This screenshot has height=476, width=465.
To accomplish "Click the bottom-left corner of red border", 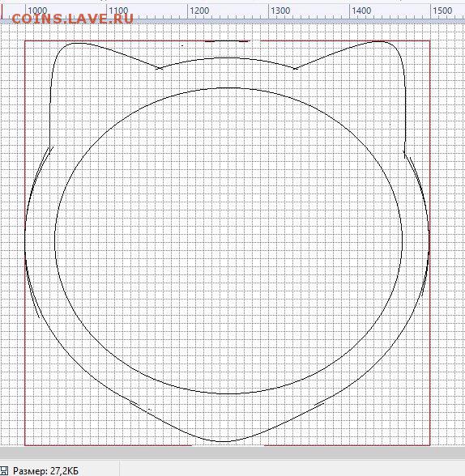I will tap(25, 445).
